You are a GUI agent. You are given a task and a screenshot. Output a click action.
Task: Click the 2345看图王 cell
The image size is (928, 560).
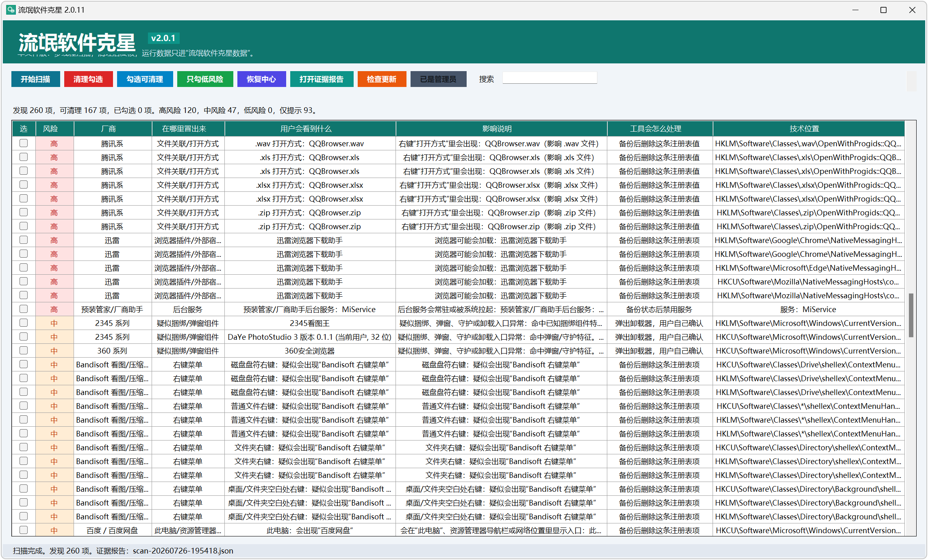[310, 323]
